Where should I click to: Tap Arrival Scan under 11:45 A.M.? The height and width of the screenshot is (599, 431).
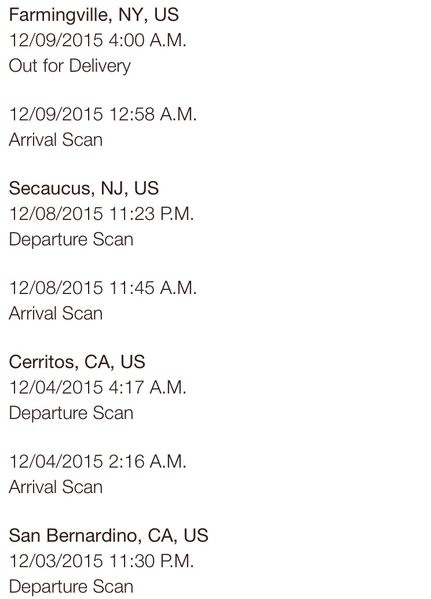click(56, 313)
